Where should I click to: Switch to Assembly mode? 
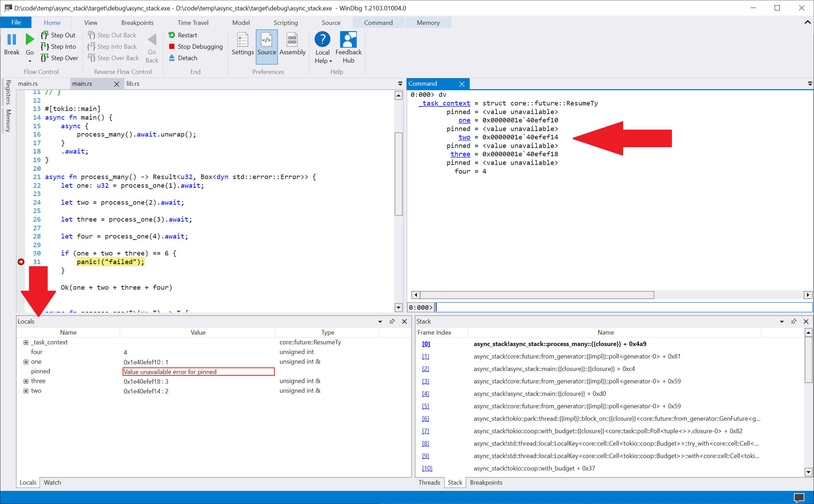[292, 44]
